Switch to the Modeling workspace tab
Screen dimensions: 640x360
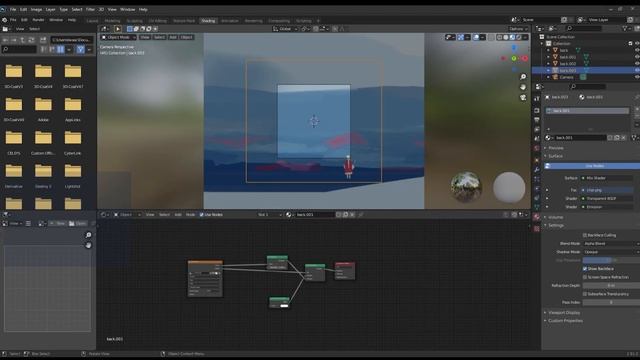tap(112, 21)
